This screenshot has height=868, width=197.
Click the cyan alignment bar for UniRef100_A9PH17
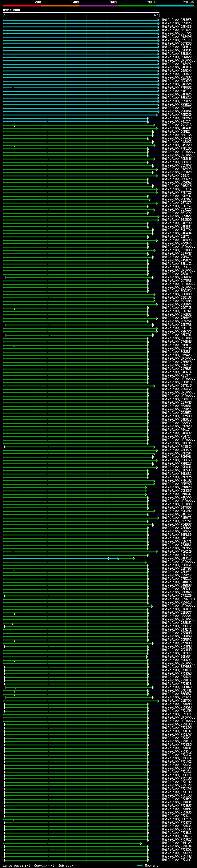coord(81,47)
